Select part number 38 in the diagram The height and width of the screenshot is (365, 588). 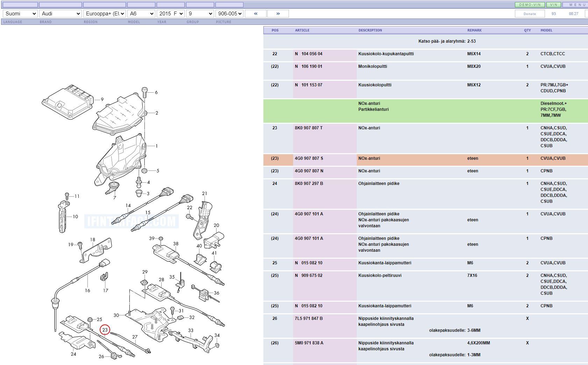tap(176, 244)
